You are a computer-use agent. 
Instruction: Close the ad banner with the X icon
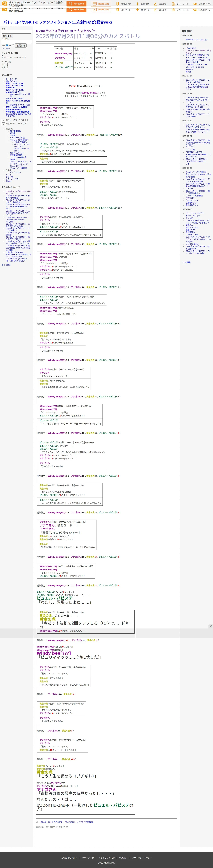point(211,626)
